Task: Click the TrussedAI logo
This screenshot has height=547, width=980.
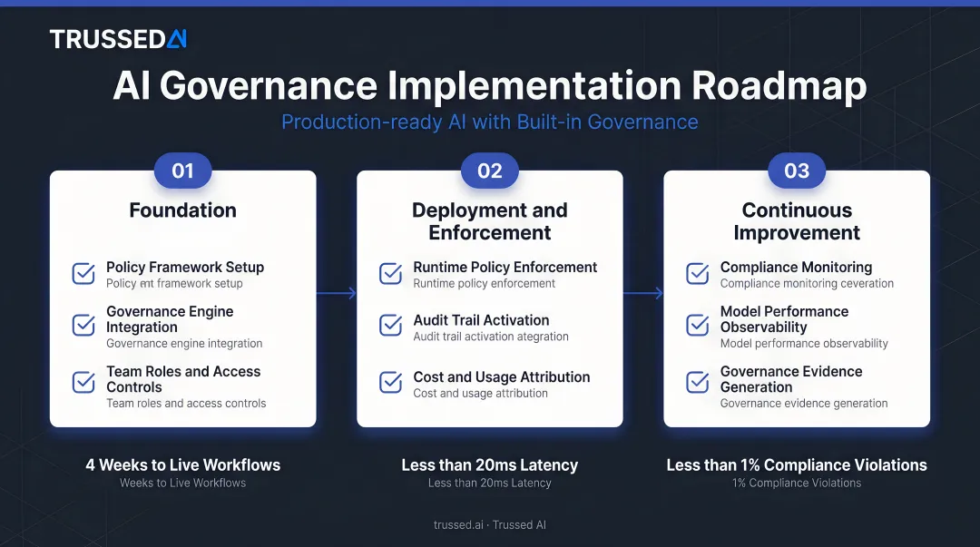Action: 118,39
